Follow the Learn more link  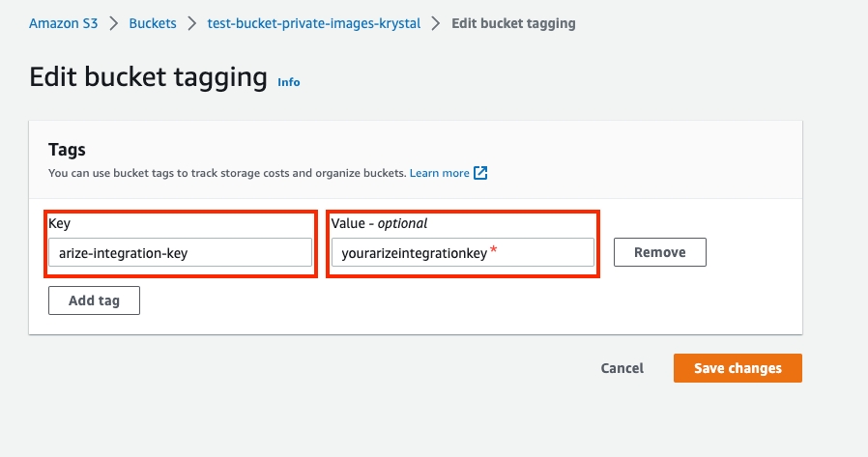[x=439, y=173]
